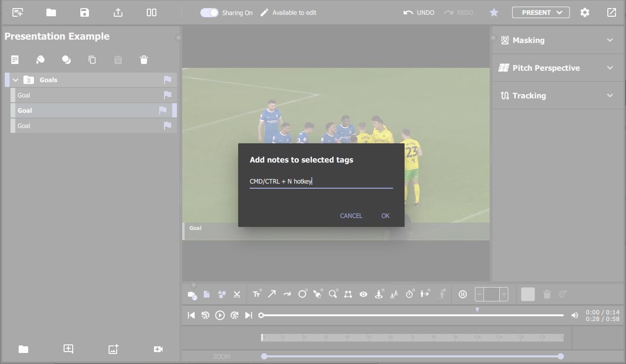Open the PRESENT dropdown menu
The image size is (626, 364).
click(541, 12)
